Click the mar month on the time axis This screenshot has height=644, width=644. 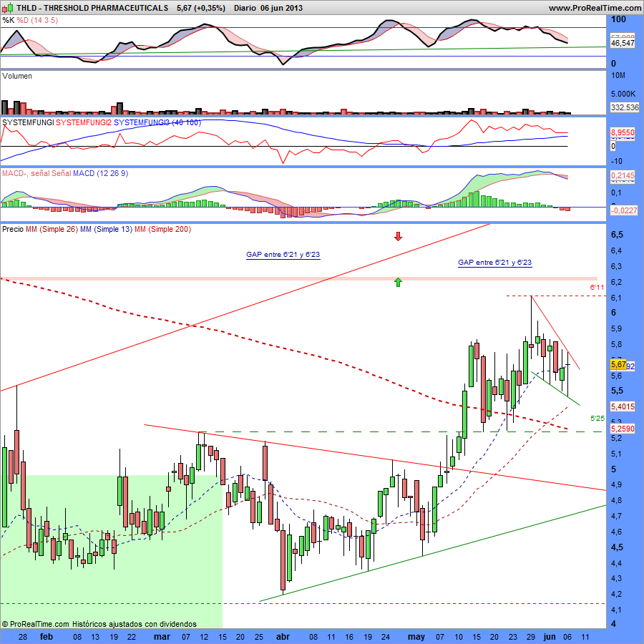tap(162, 637)
